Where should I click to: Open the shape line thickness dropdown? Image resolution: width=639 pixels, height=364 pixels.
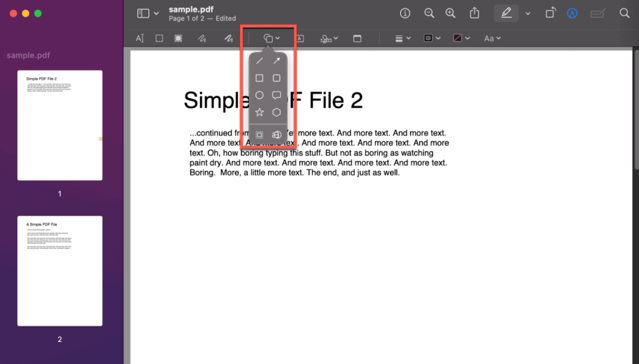pos(403,38)
